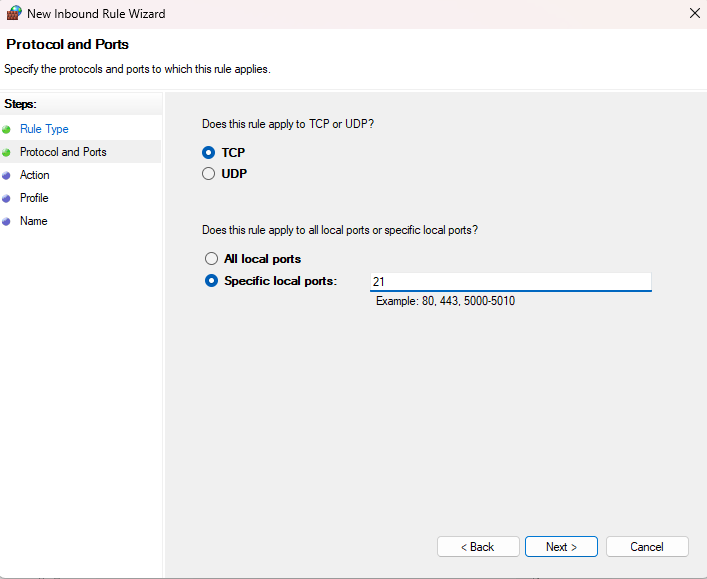Select the UDP protocol option
Viewport: 707px width, 579px height.
coord(209,173)
